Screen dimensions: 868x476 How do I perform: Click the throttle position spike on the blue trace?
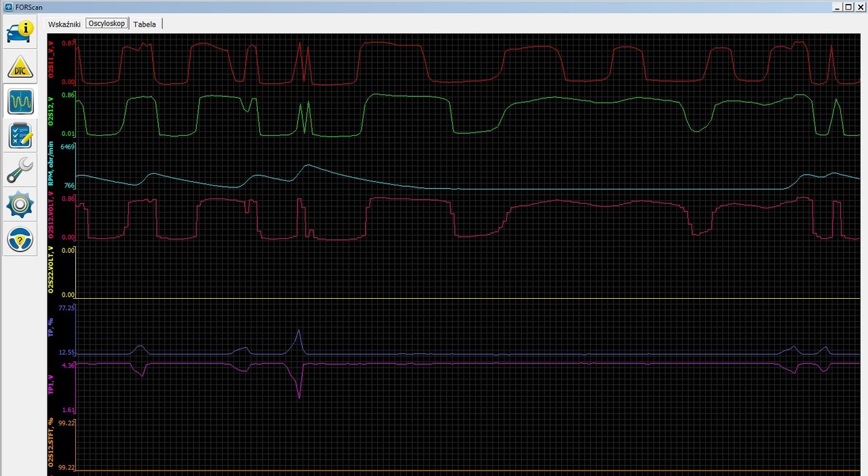tap(299, 331)
